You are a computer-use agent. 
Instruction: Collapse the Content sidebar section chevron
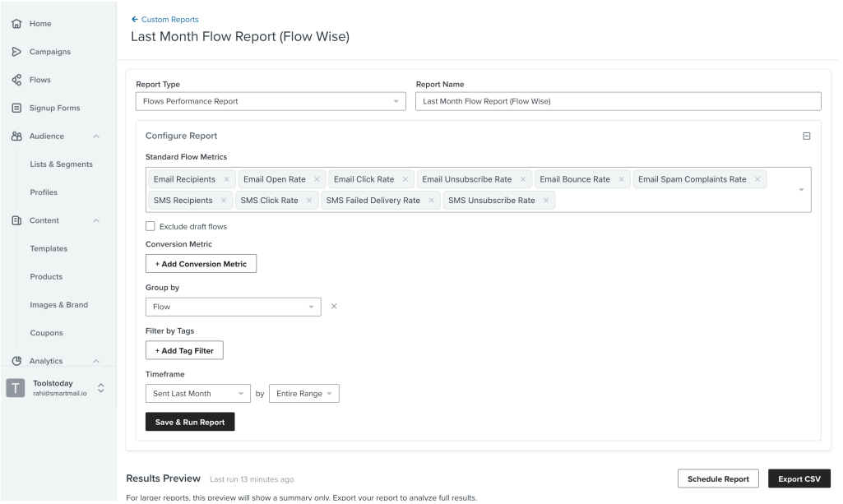(x=96, y=221)
